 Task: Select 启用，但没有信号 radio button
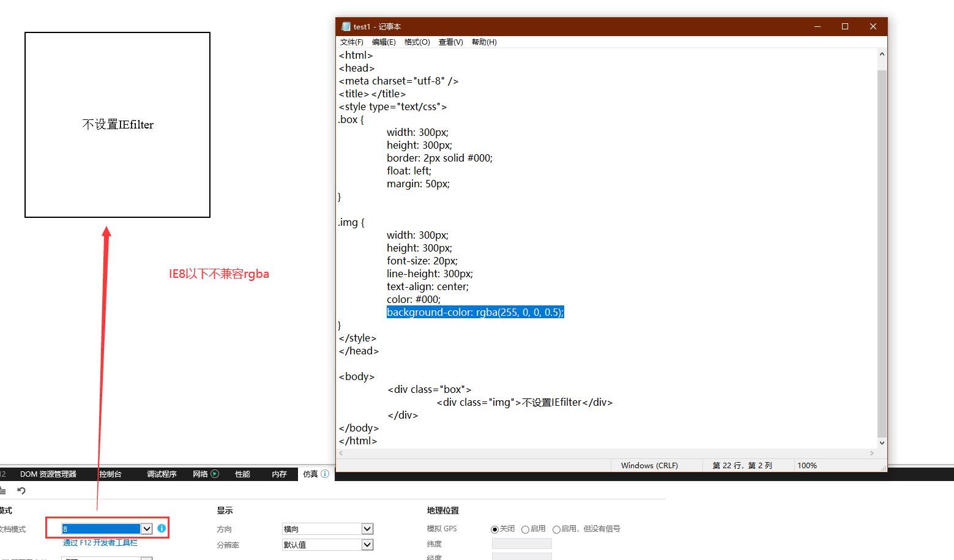click(x=556, y=529)
